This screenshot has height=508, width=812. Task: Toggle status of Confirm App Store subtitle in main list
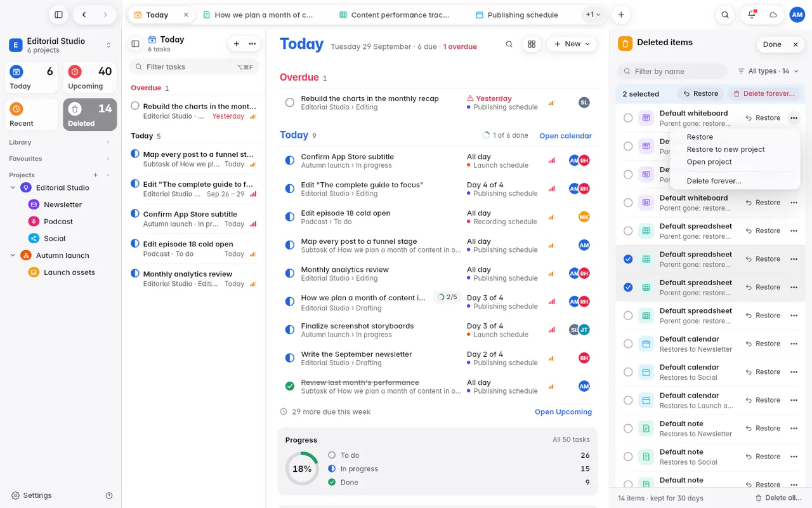click(290, 161)
